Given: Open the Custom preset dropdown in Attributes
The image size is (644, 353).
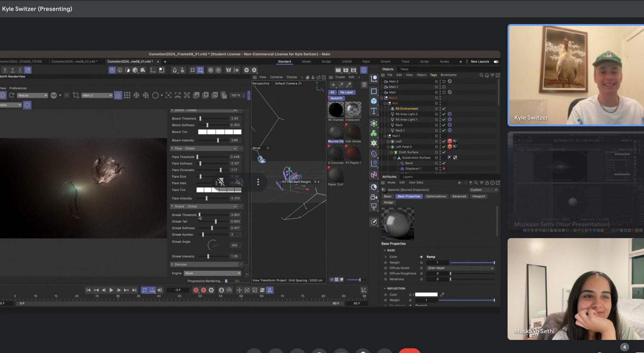Looking at the screenshot, I should pyautogui.click(x=484, y=190).
